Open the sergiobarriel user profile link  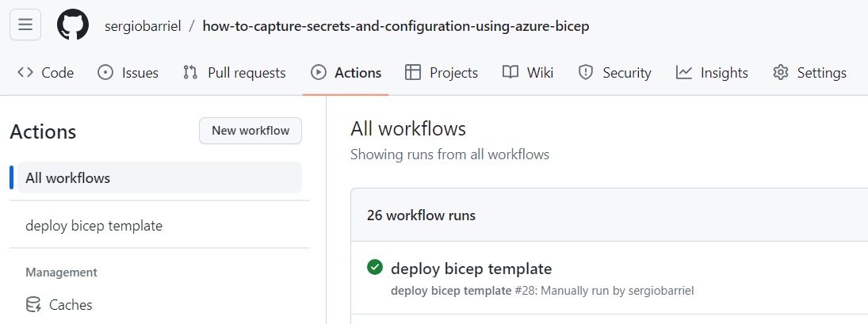pyautogui.click(x=143, y=26)
